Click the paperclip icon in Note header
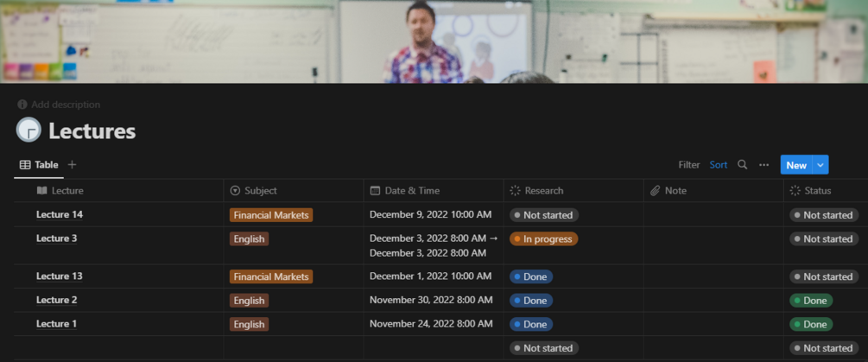The width and height of the screenshot is (868, 362). coord(656,191)
